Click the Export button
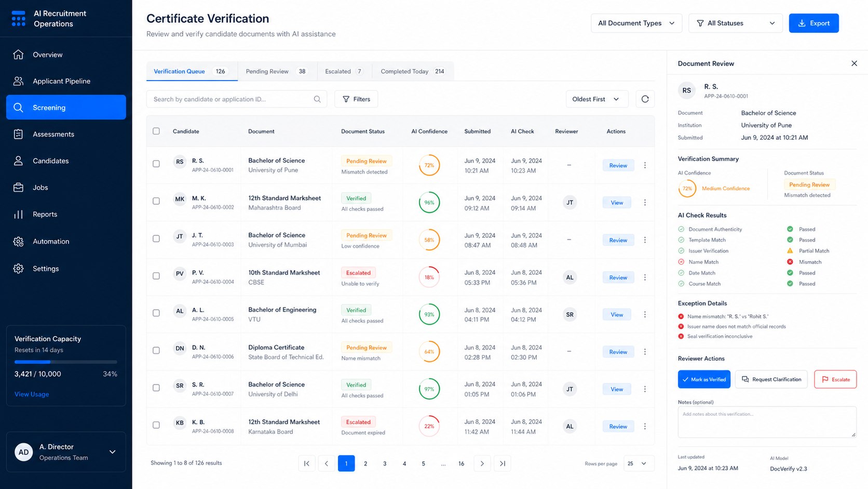 [x=814, y=23]
